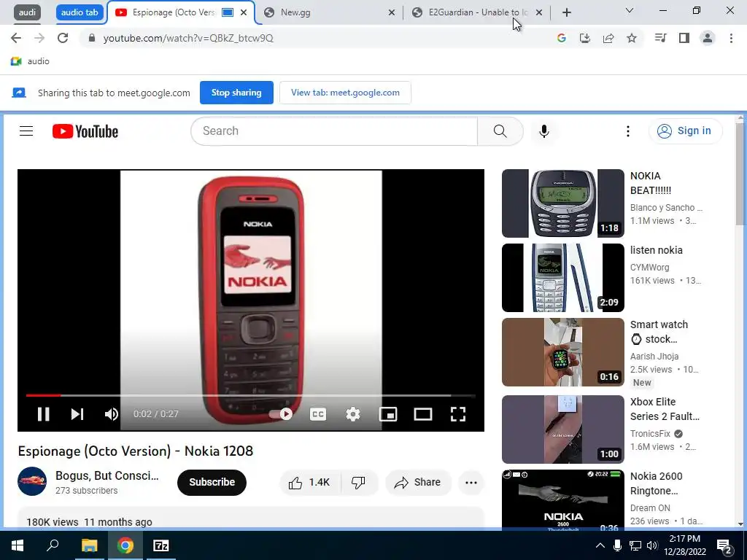The height and width of the screenshot is (560, 747).
Task: Pause the video playback
Action: click(x=43, y=414)
